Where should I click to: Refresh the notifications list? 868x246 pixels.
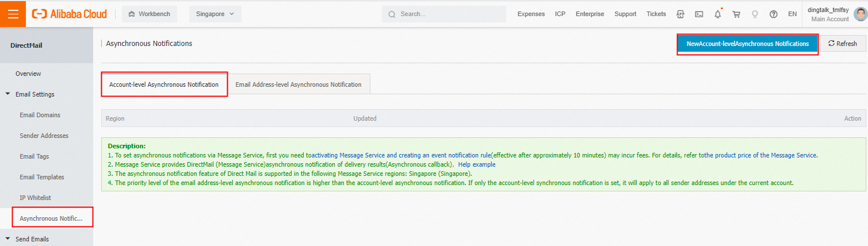(x=843, y=44)
